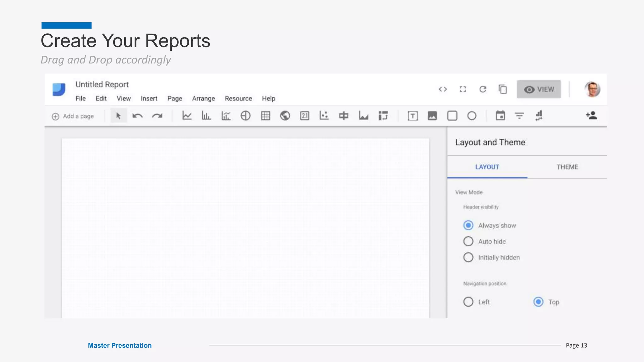Switch to the LAYOUT tab
This screenshot has height=362, width=644.
coord(487,167)
